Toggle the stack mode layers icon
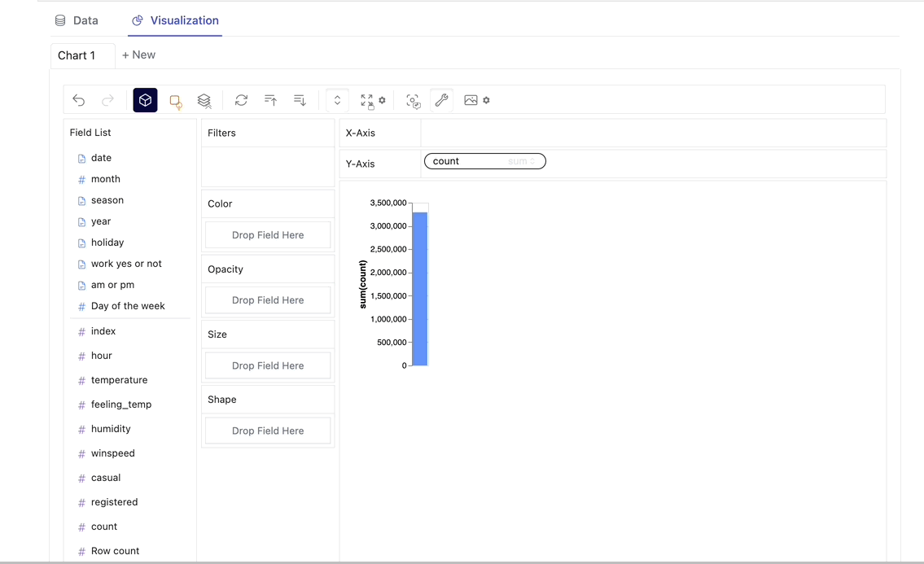Viewport: 924px width, 564px height. tap(204, 100)
